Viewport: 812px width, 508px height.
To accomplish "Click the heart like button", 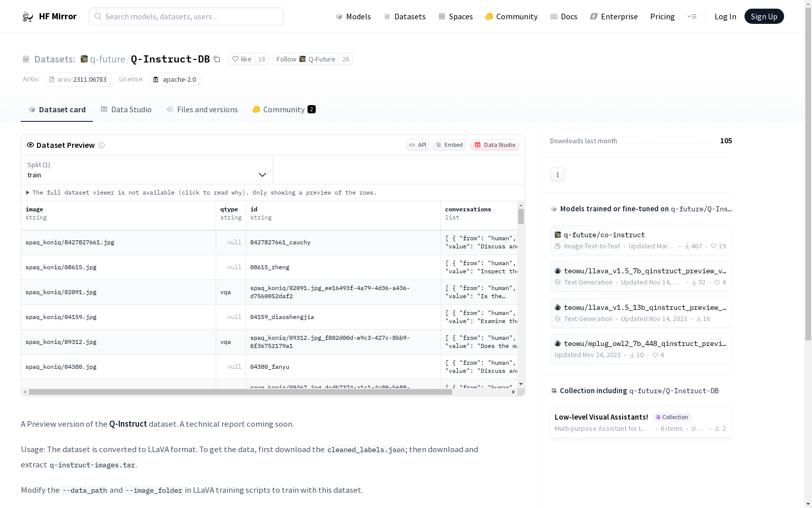I will click(242, 59).
